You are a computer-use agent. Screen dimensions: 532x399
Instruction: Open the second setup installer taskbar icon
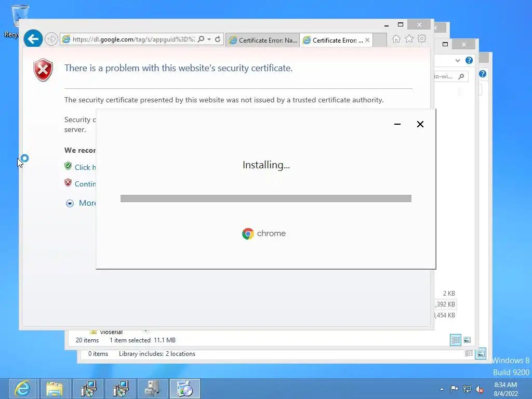pyautogui.click(x=121, y=389)
